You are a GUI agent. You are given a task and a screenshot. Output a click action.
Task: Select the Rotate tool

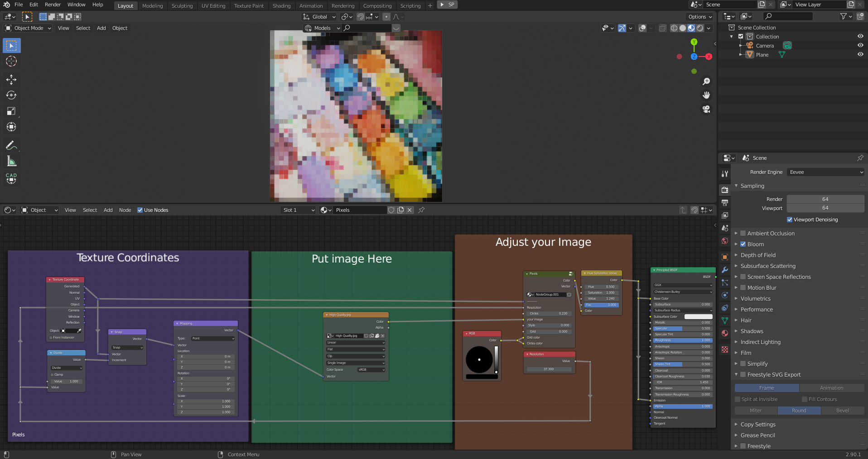click(11, 95)
